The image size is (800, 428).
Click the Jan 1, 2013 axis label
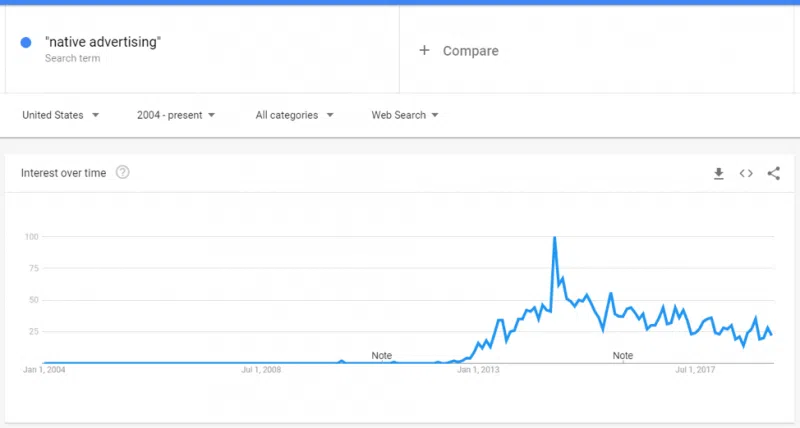pyautogui.click(x=478, y=371)
